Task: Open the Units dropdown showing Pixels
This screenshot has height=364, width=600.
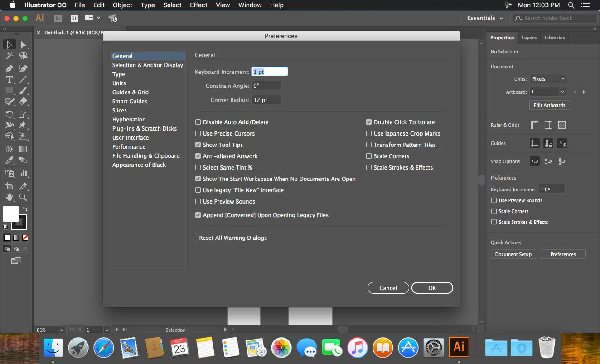Action: pos(548,79)
